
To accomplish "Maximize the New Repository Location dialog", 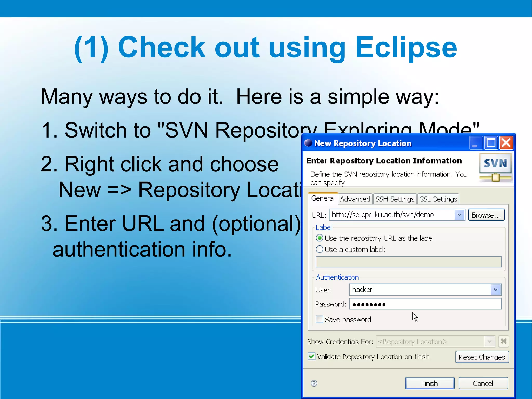I will (491, 143).
